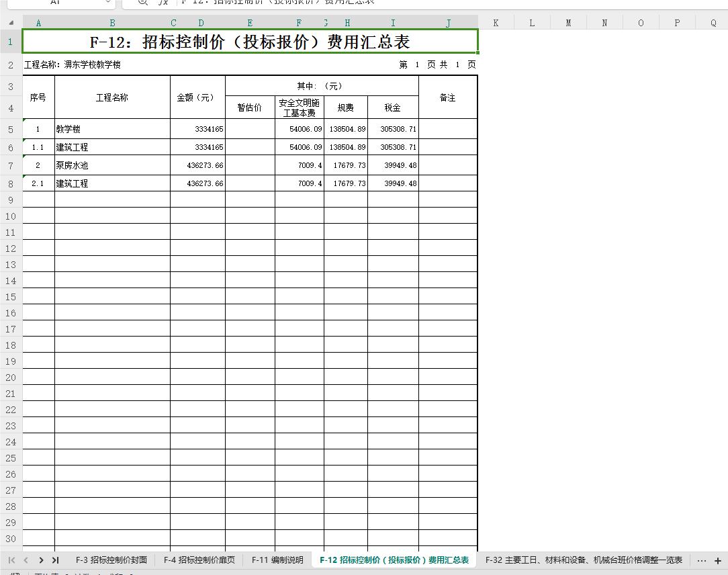Select the 税金 header cell
The width and height of the screenshot is (728, 575).
coord(393,107)
